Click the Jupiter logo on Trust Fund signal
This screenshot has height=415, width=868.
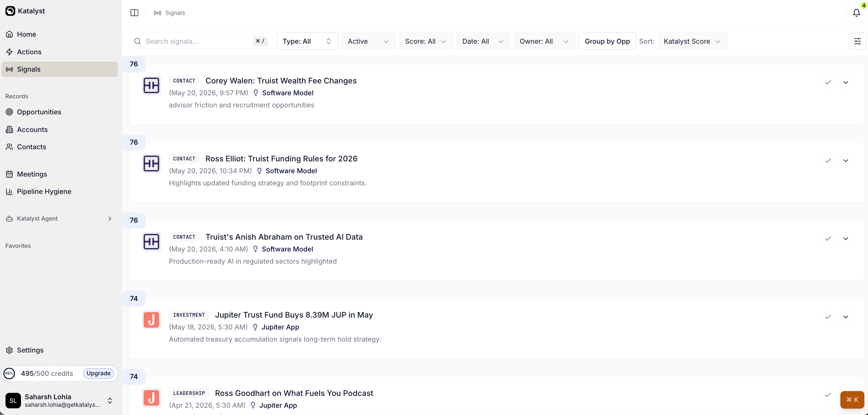click(x=151, y=320)
